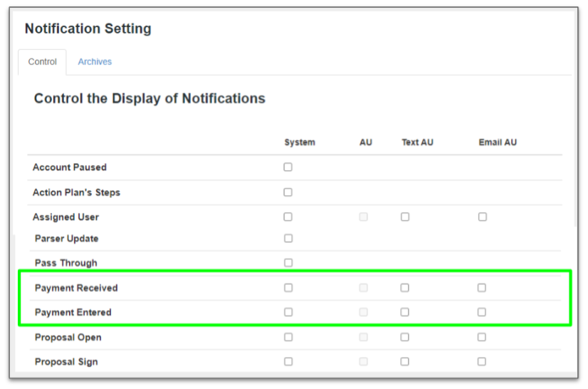The height and width of the screenshot is (389, 588).
Task: Toggle System checkbox for Pass Through
Action: tap(288, 263)
